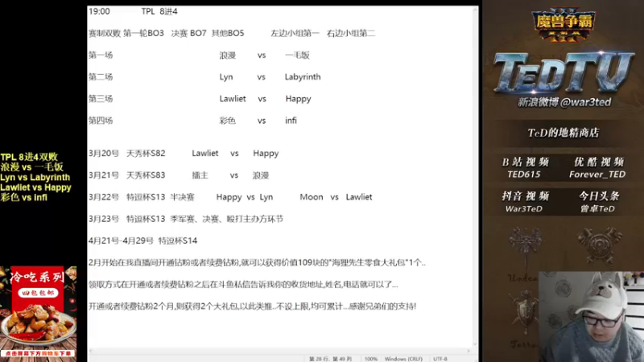Click '第四场' match row label
This screenshot has width=644, height=362.
click(101, 121)
